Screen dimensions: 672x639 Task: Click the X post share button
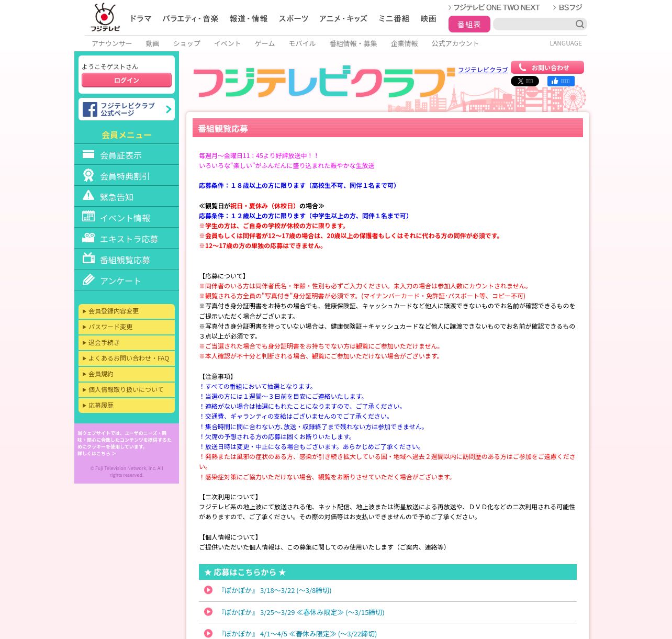click(x=525, y=81)
